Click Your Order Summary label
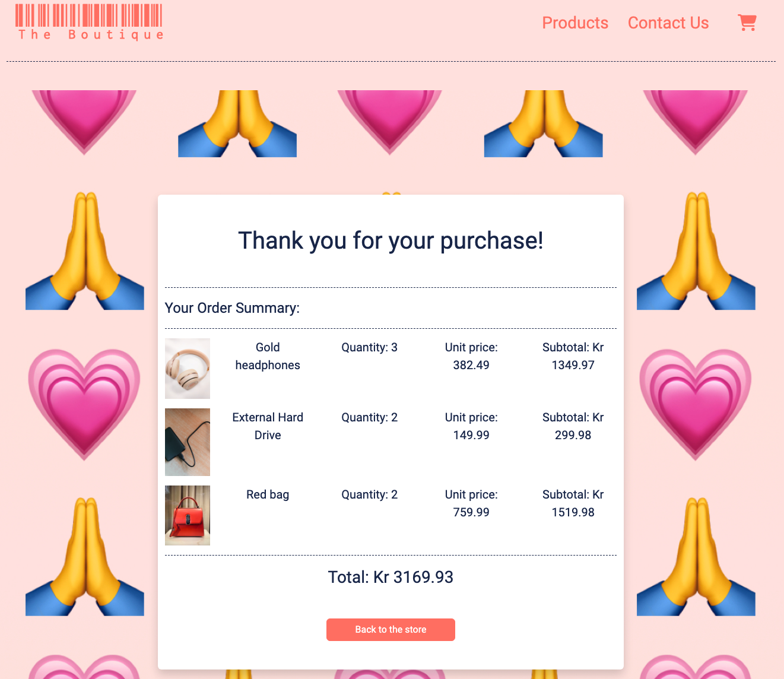Viewport: 784px width, 679px height. (232, 308)
